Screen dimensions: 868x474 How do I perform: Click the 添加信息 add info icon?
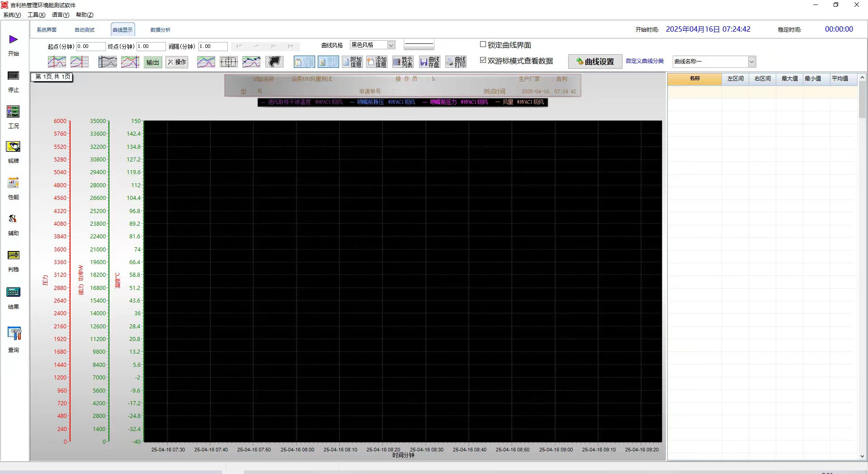pyautogui.click(x=377, y=62)
